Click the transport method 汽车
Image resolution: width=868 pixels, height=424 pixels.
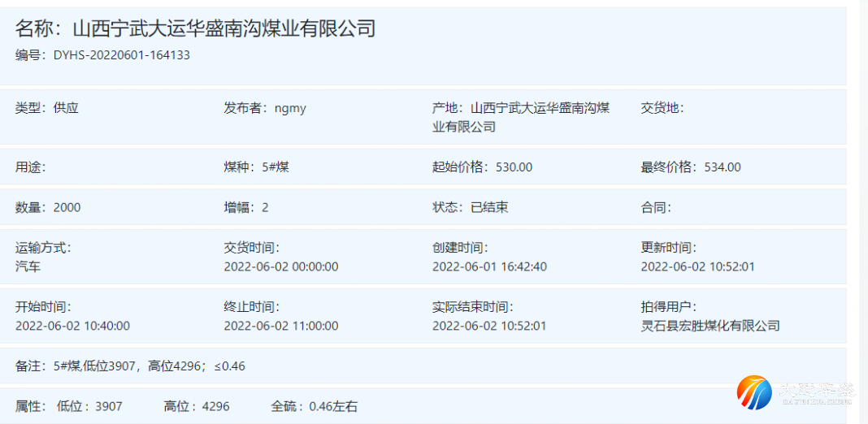(28, 266)
